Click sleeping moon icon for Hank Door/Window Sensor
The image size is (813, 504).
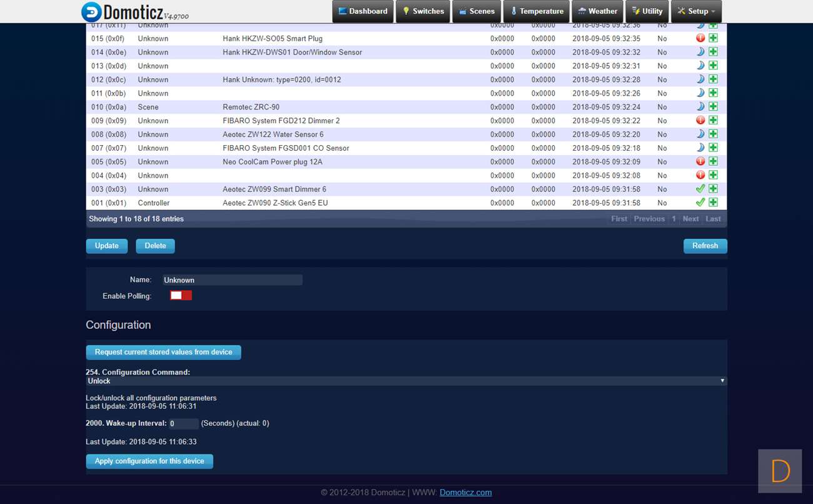click(x=700, y=52)
